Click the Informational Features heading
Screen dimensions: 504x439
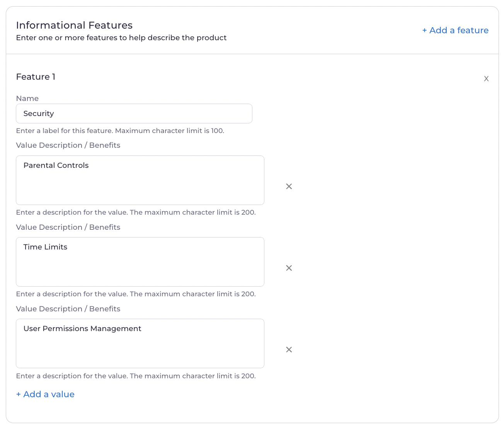click(74, 26)
